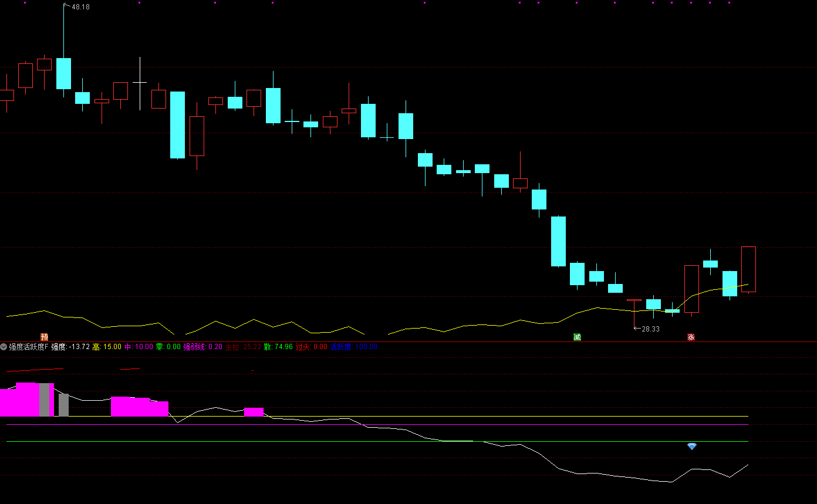Click the blue diamond signal icon

click(x=692, y=447)
